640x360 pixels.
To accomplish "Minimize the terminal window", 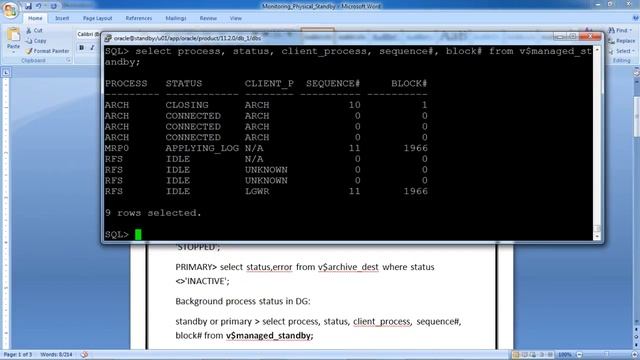I will (560, 37).
